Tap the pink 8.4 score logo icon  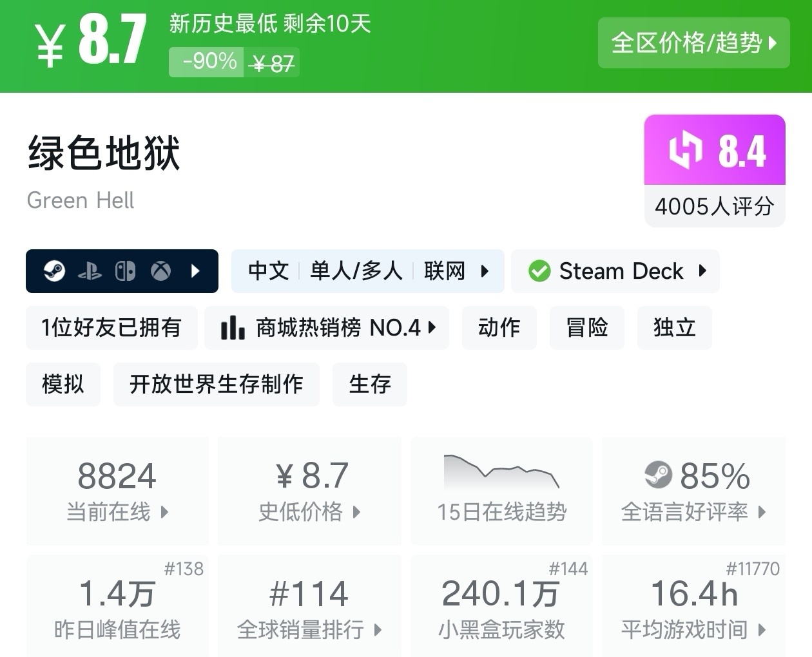tap(685, 150)
